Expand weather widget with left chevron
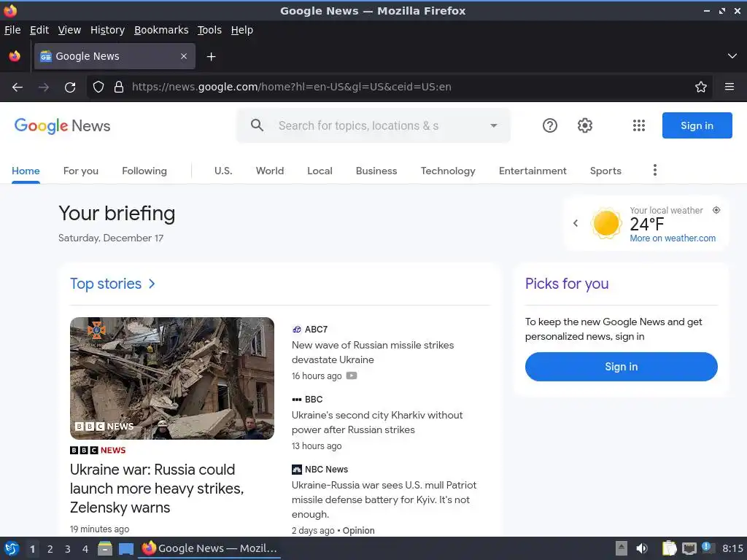The image size is (747, 560). click(576, 223)
